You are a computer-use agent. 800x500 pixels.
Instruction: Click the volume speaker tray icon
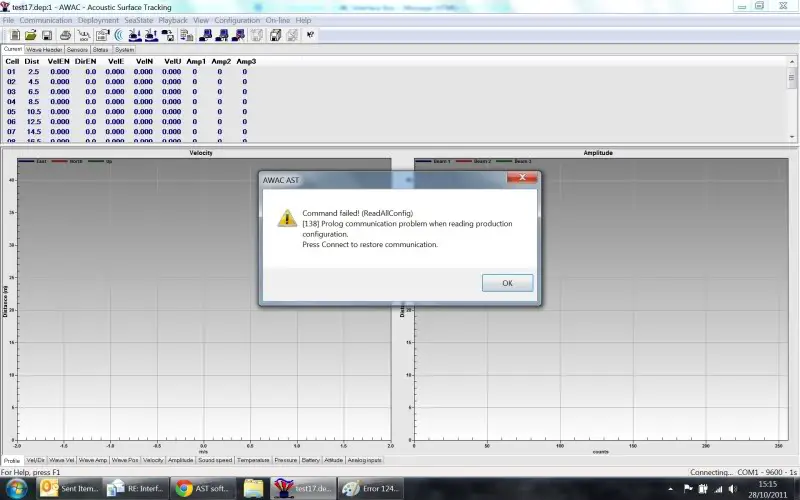(733, 489)
